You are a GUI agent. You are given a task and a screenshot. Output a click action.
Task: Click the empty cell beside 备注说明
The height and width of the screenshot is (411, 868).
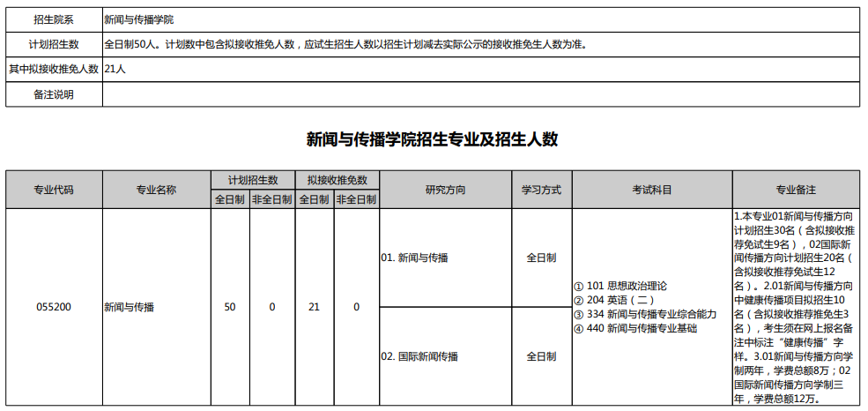(480, 94)
